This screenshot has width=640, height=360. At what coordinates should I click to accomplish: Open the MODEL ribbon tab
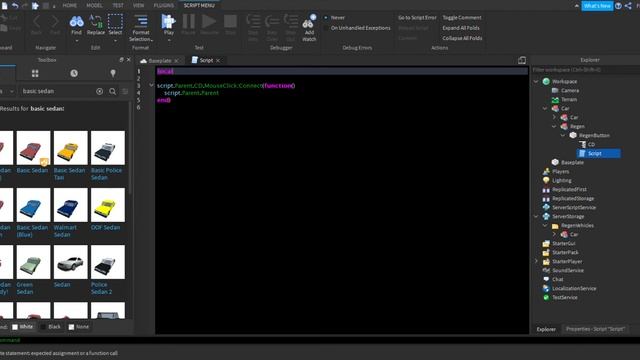pos(94,5)
